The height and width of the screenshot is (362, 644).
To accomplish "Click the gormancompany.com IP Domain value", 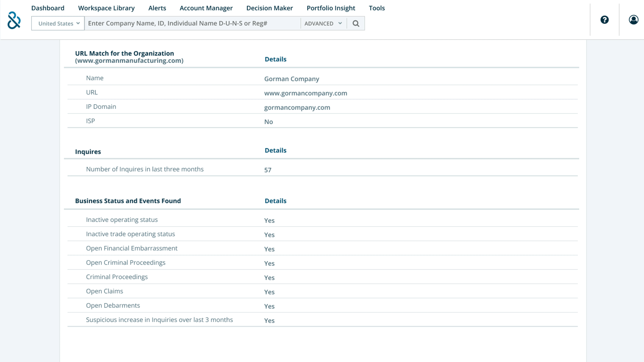I will (297, 107).
